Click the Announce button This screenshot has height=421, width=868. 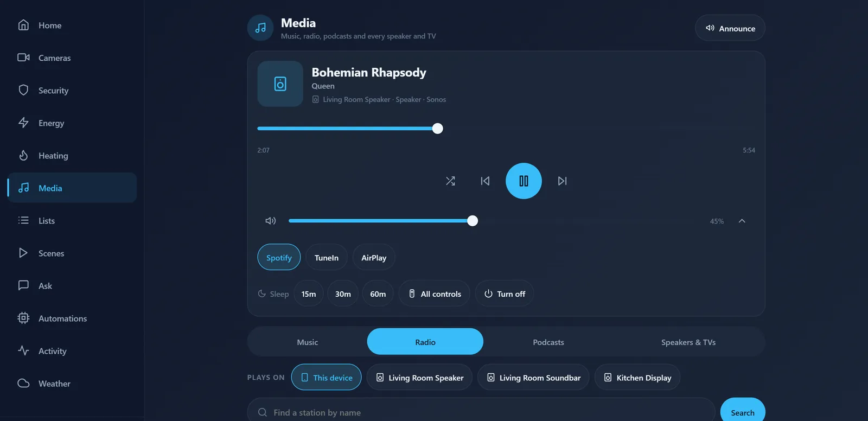[x=730, y=28]
